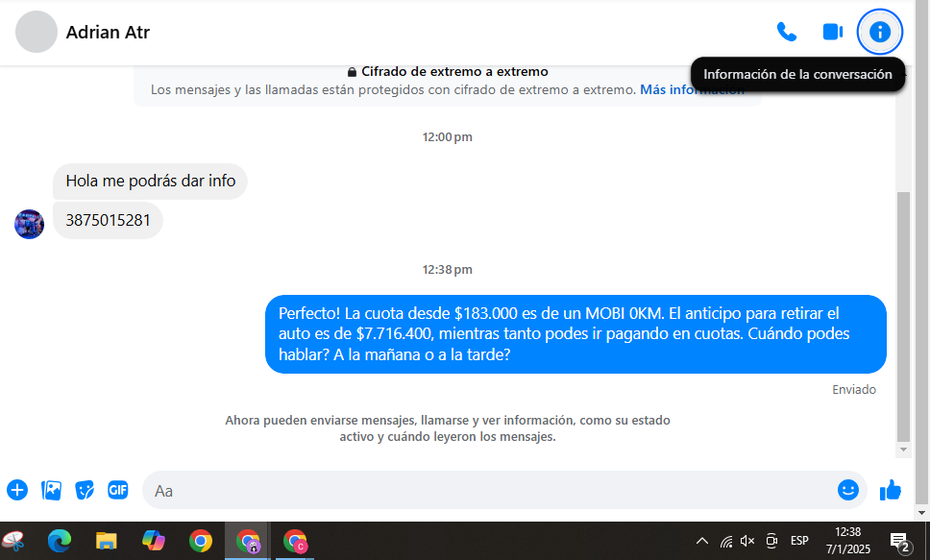
Task: Choose a sticker to send
Action: pos(85,490)
